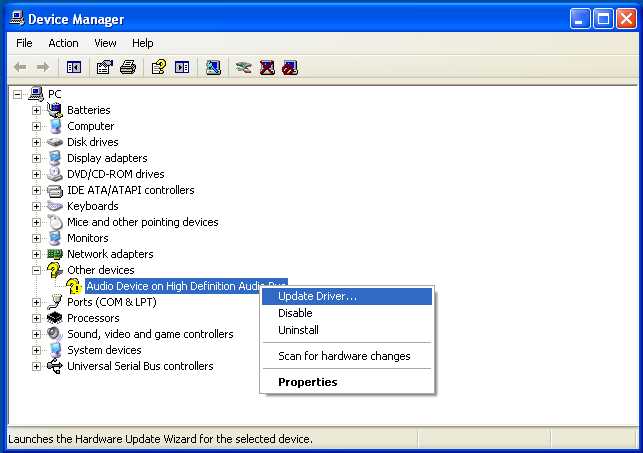
Task: Expand the Batteries node
Action: click(x=36, y=110)
